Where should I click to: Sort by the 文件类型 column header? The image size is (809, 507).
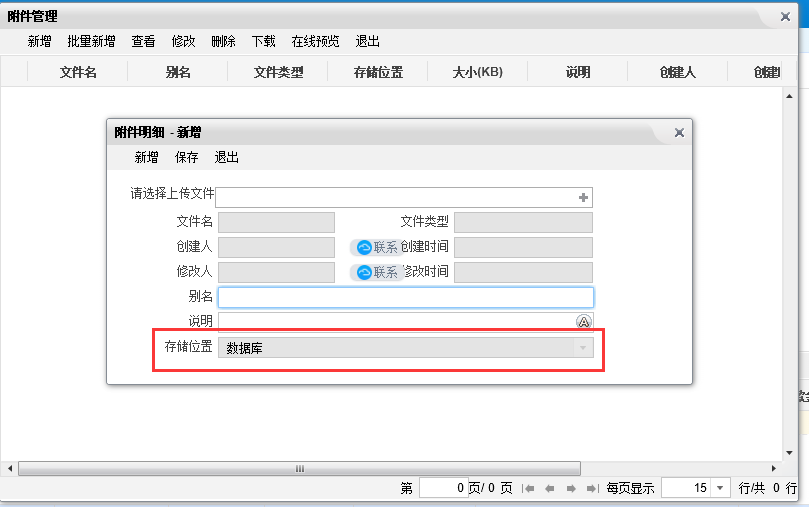278,72
